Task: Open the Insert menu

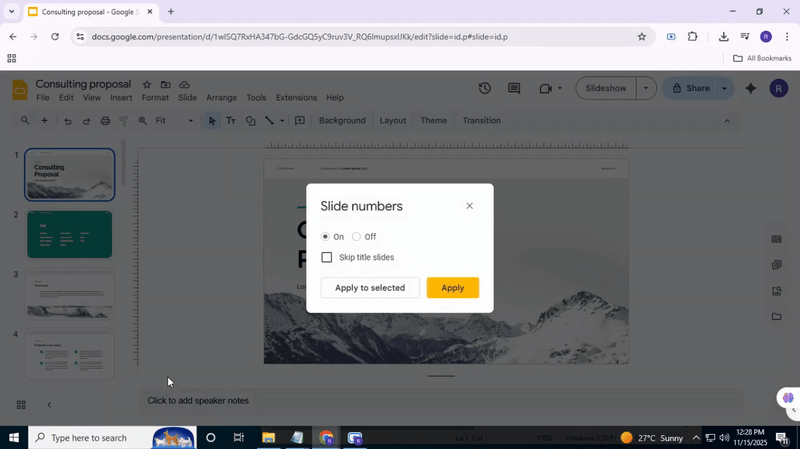Action: [121, 98]
